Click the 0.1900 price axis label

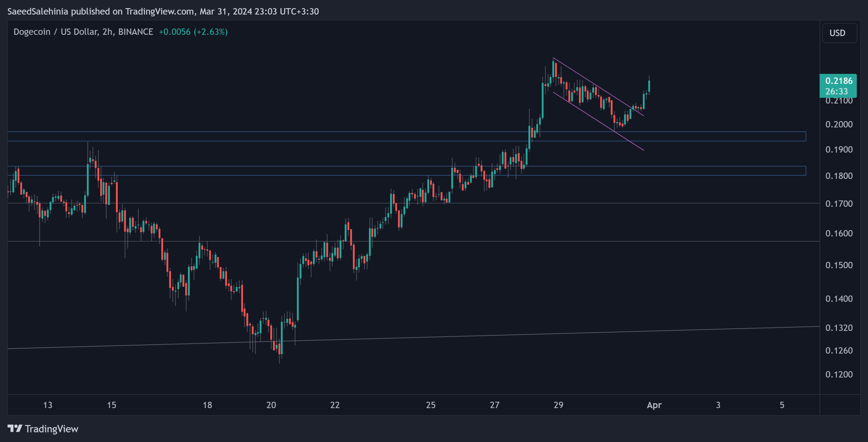tap(839, 149)
